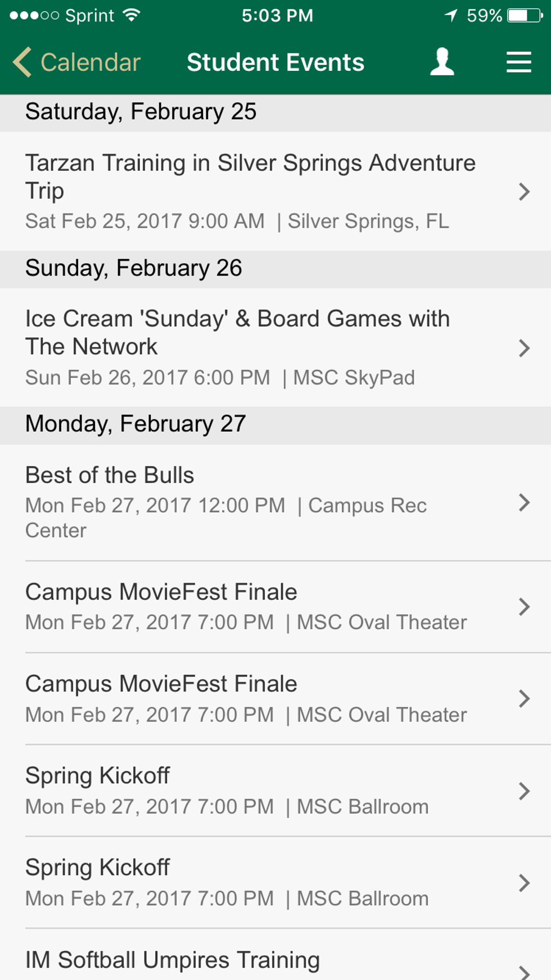Go back to Calendar
Viewport: 551px width, 980px height.
[x=90, y=62]
